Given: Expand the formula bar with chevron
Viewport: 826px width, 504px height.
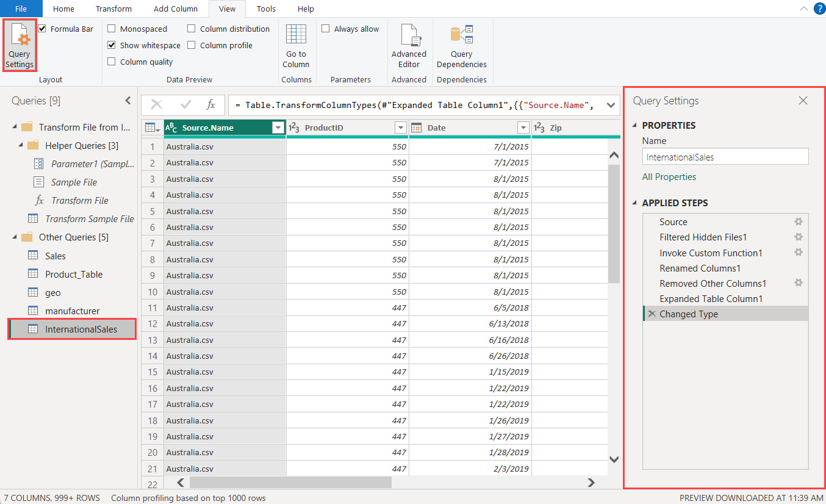Looking at the screenshot, I should pos(611,106).
